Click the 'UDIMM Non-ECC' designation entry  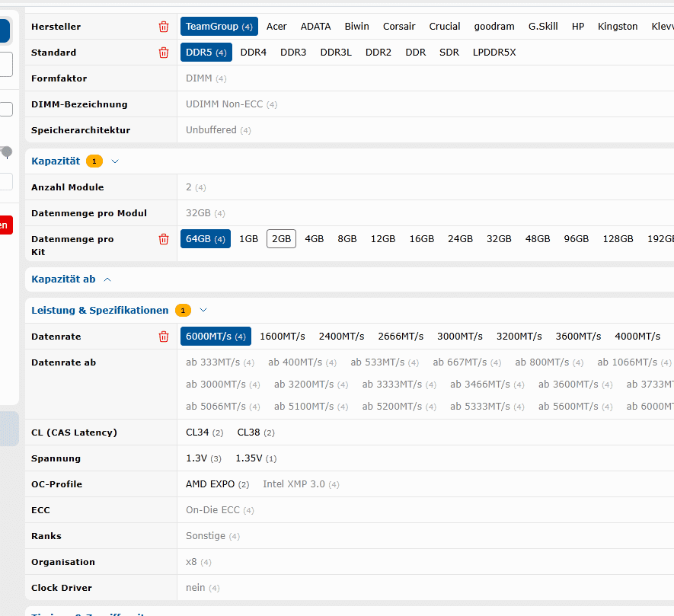pos(232,104)
